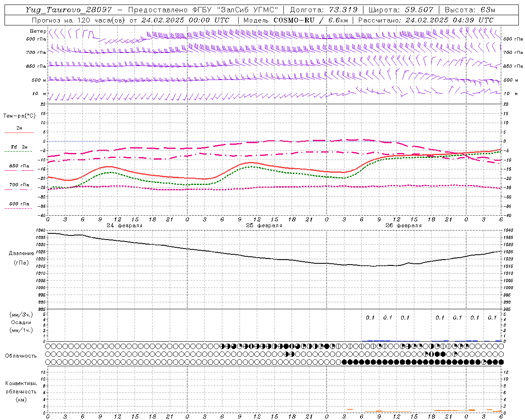
Task: Click the Долгота: 73.319 value
Action: [x=324, y=10]
